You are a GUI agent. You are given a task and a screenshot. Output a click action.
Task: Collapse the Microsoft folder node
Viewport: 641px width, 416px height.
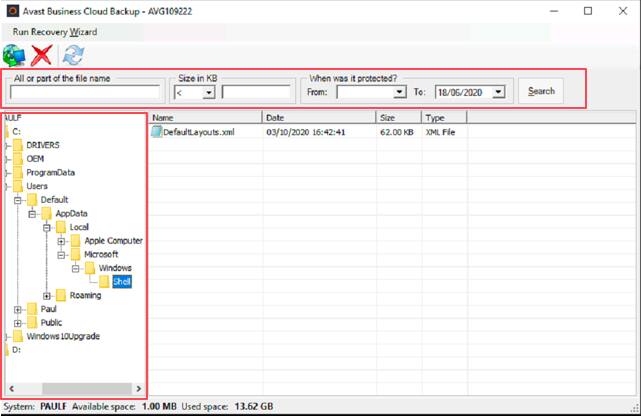[x=61, y=254]
